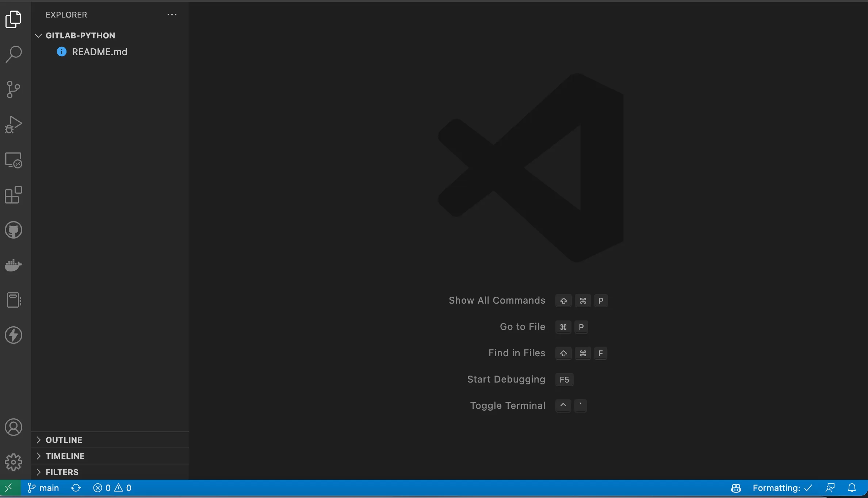This screenshot has width=868, height=498.
Task: Click Go to File label
Action: pyautogui.click(x=523, y=327)
